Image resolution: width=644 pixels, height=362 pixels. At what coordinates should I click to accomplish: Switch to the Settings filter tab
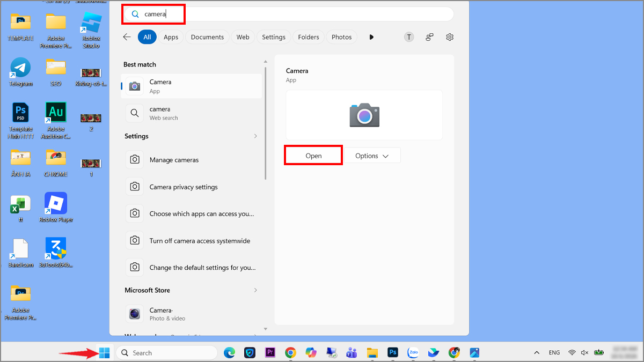coord(274,37)
